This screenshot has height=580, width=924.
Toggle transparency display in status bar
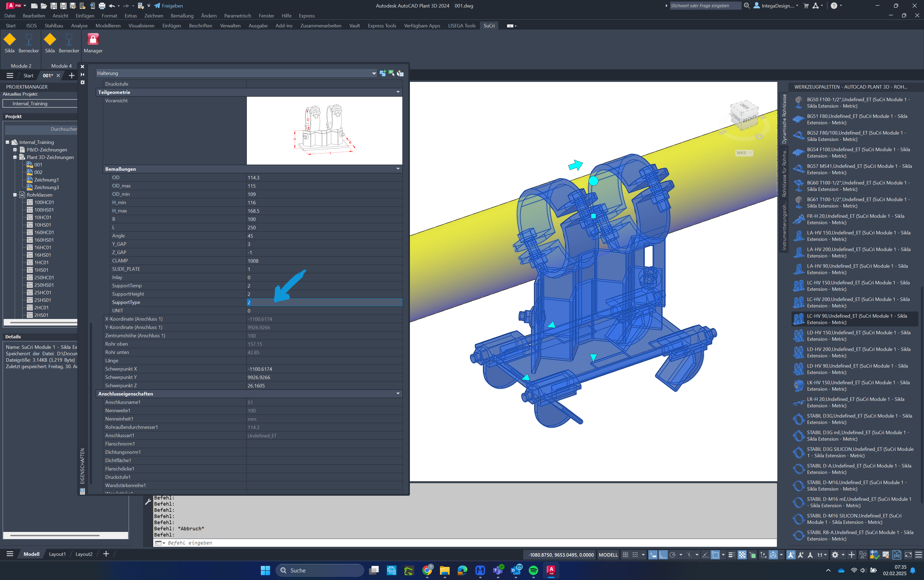[742, 555]
